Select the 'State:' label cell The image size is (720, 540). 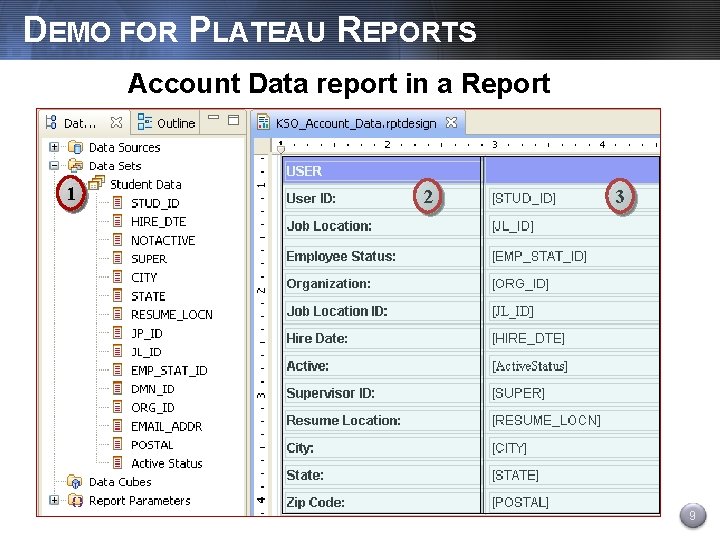382,475
